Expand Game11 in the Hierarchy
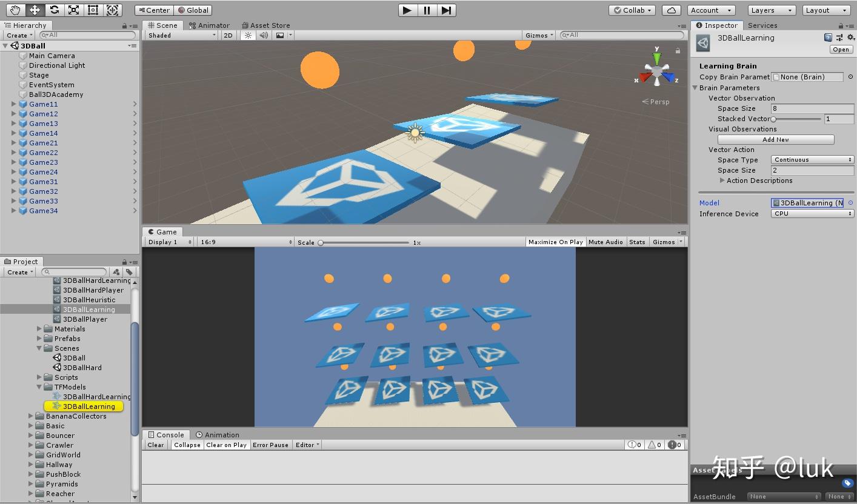857x504 pixels. click(13, 104)
